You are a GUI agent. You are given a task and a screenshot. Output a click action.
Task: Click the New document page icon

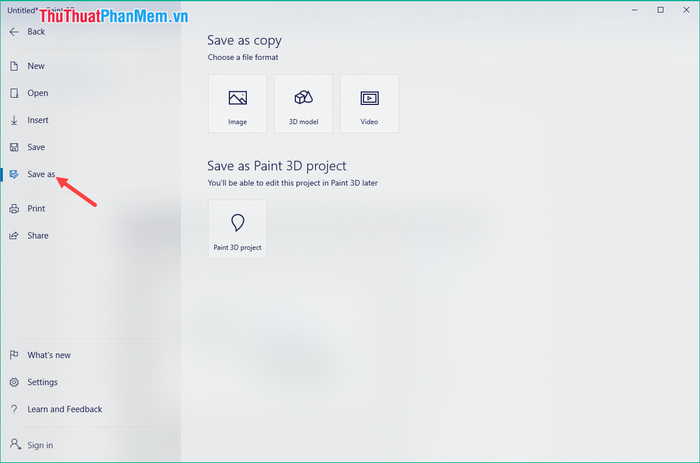click(14, 66)
